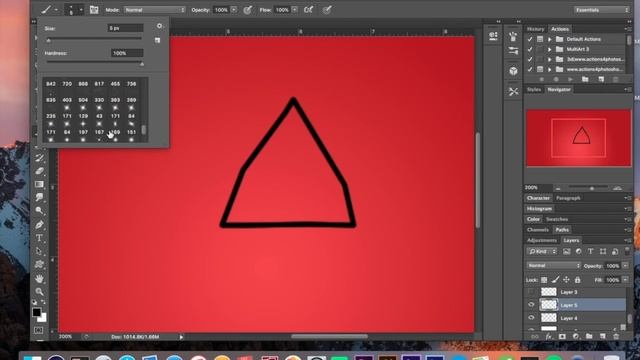This screenshot has width=640, height=360.
Task: Expand Default Actions set
Action: pyautogui.click(x=550, y=39)
